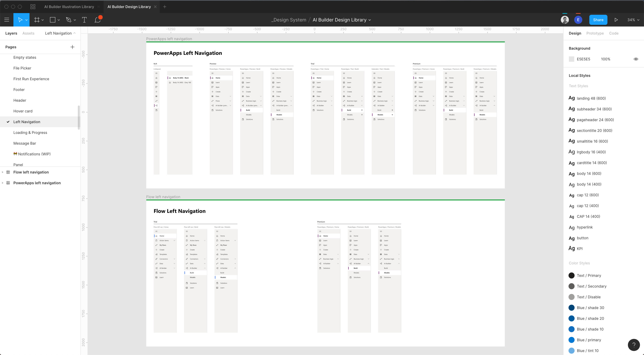Open Frame tool options dropdown arrow
This screenshot has height=355, width=644.
point(43,20)
